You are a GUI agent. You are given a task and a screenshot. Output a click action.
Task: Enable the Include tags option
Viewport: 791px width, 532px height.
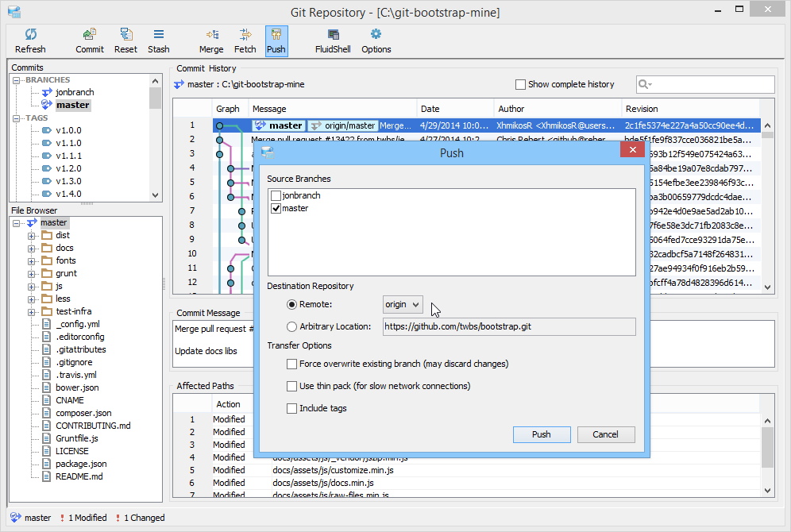pyautogui.click(x=292, y=408)
